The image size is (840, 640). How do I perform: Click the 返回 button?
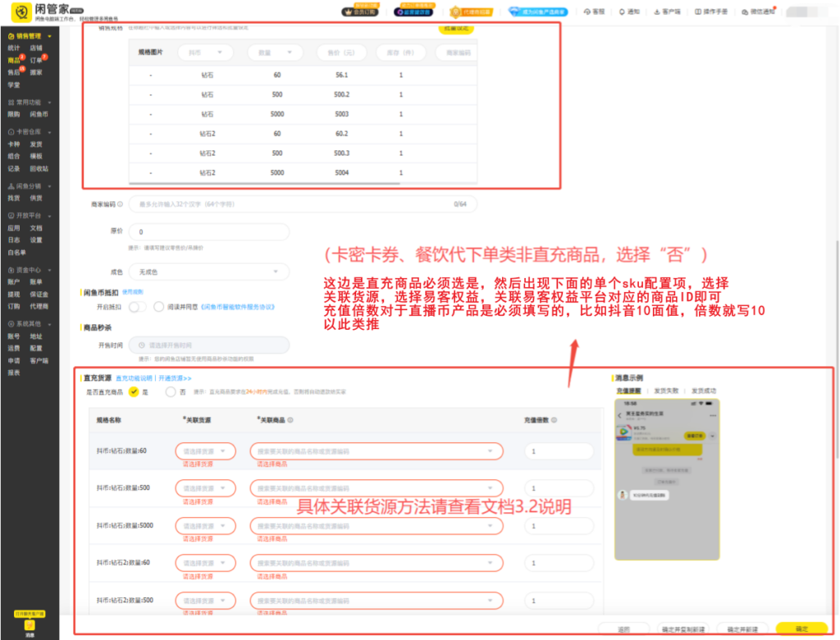click(x=623, y=629)
